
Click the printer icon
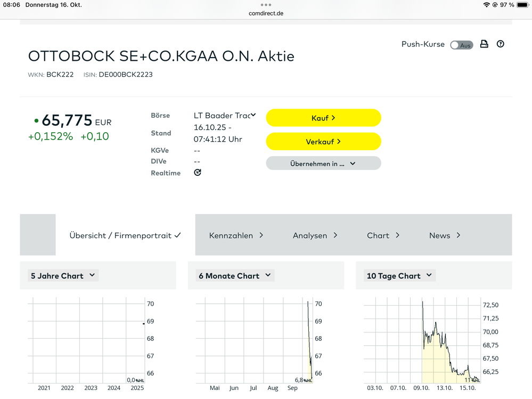pos(484,44)
